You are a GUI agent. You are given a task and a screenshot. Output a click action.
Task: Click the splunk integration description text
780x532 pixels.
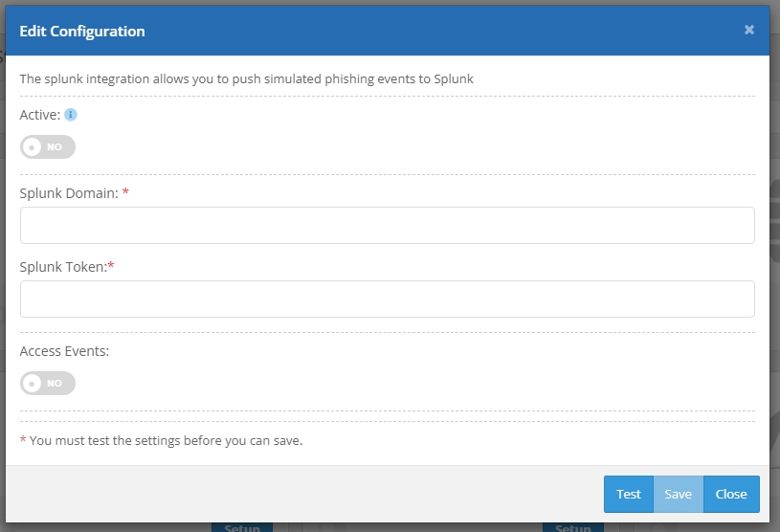coord(246,79)
